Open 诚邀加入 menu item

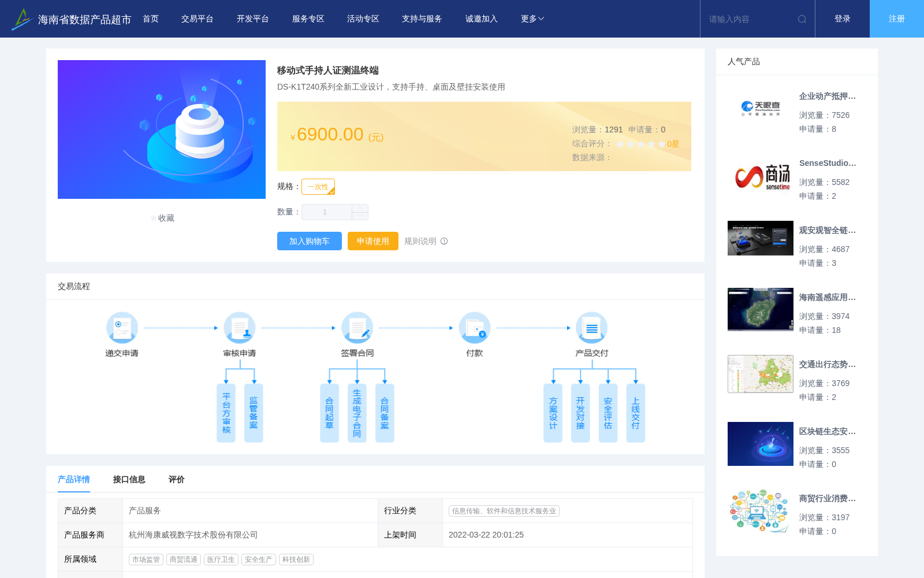[482, 19]
